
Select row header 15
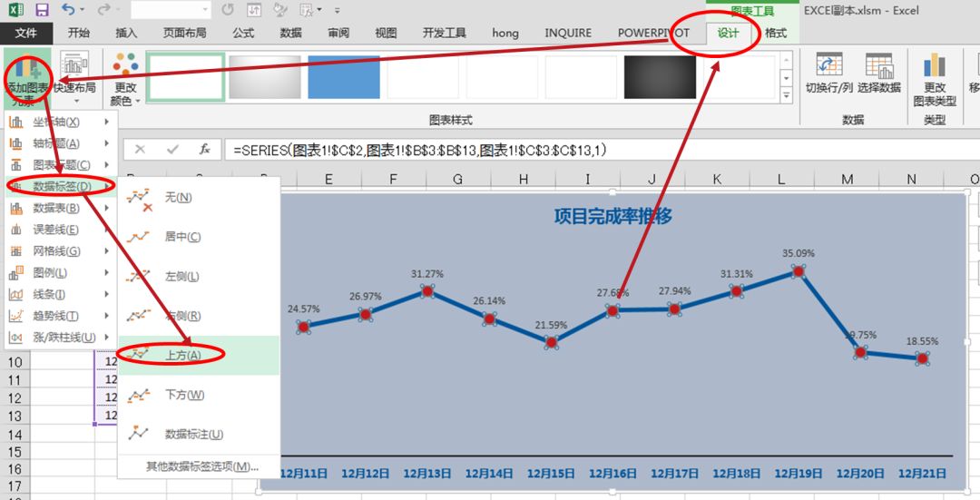click(x=15, y=451)
